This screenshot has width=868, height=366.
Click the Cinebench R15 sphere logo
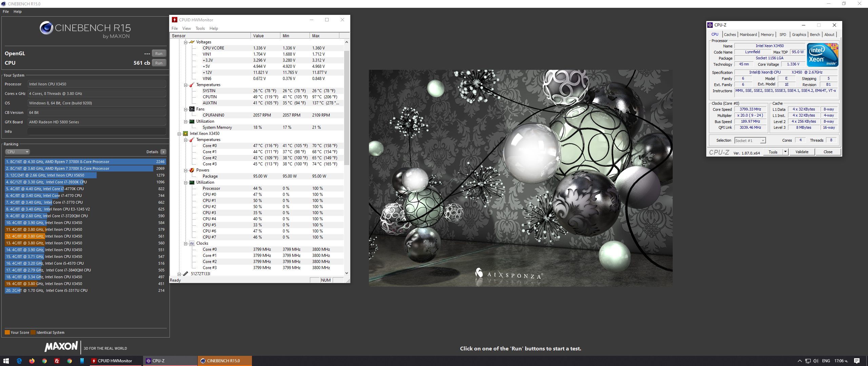point(46,28)
